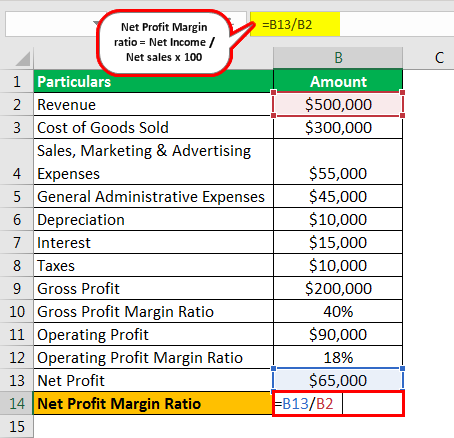This screenshot has width=454, height=438.
Task: Select the Depreciation $10,000 cell
Action: 338,219
